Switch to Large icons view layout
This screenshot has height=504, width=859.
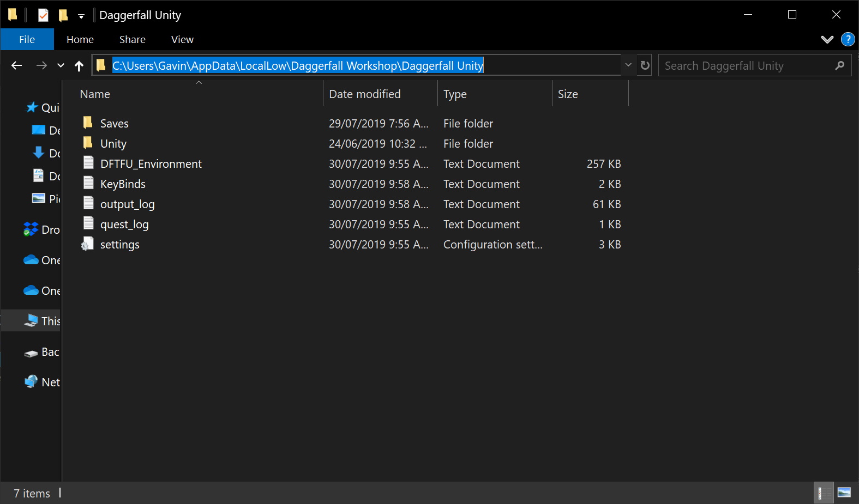[x=844, y=493]
